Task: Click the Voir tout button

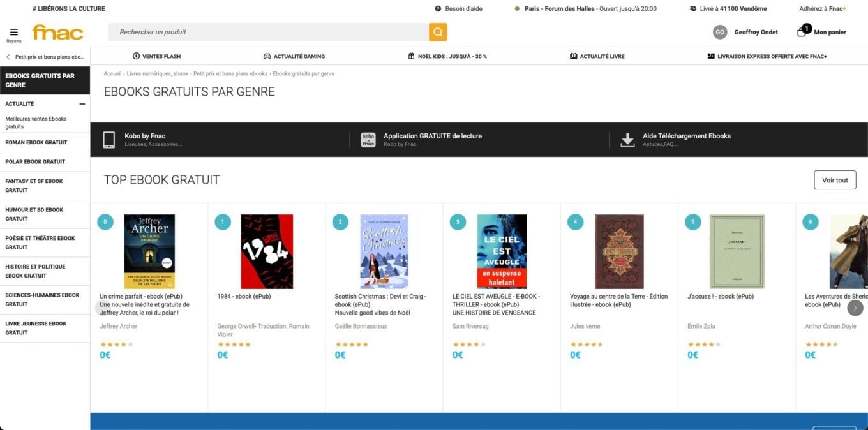Action: pos(835,180)
